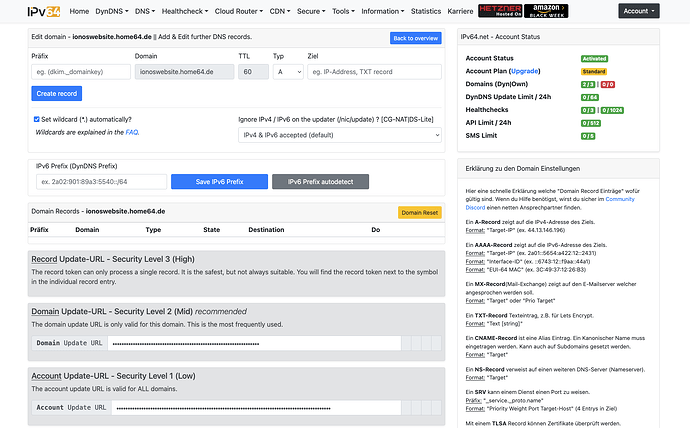Go to the Statistics page
The height and width of the screenshot is (428, 690).
pyautogui.click(x=426, y=11)
